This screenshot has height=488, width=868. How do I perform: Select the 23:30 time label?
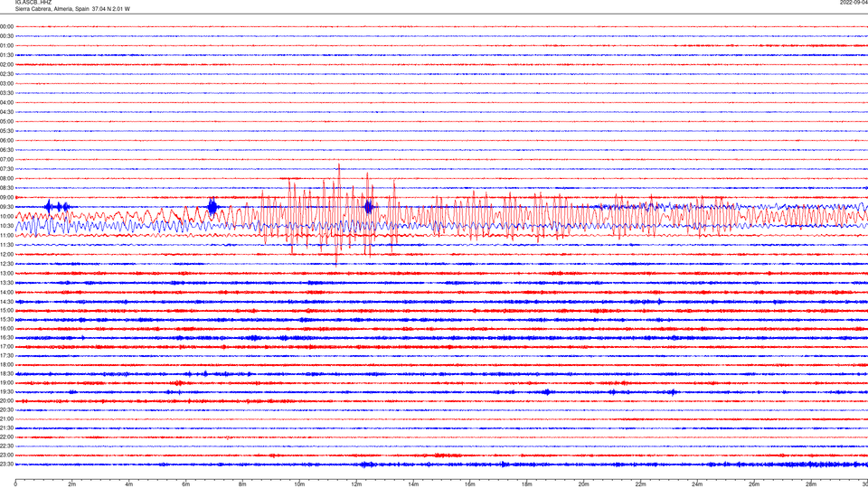pyautogui.click(x=6, y=465)
